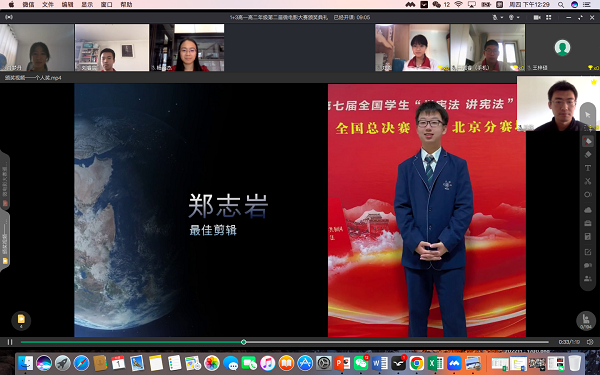The height and width of the screenshot is (375, 600).
Task: Select the text T tool
Action: (588, 168)
